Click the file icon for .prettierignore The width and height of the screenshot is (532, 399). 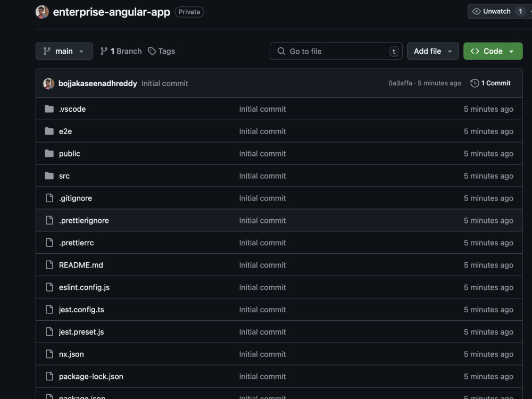[49, 221]
